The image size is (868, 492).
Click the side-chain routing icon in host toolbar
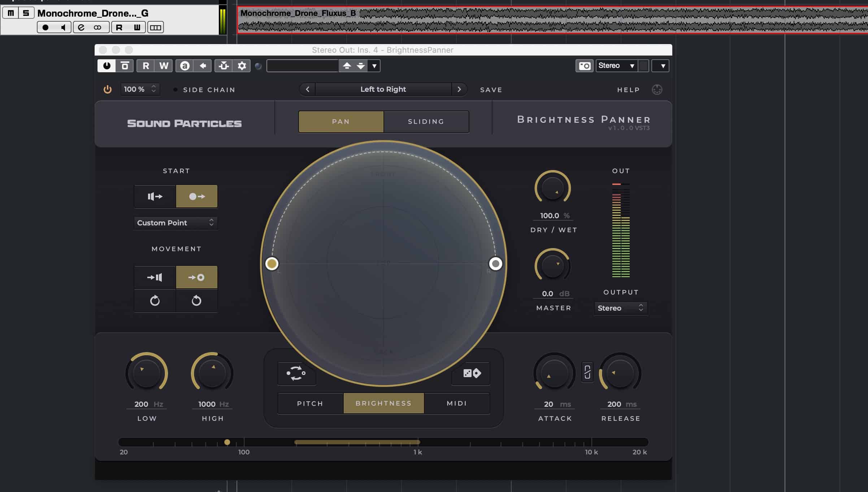tap(223, 66)
